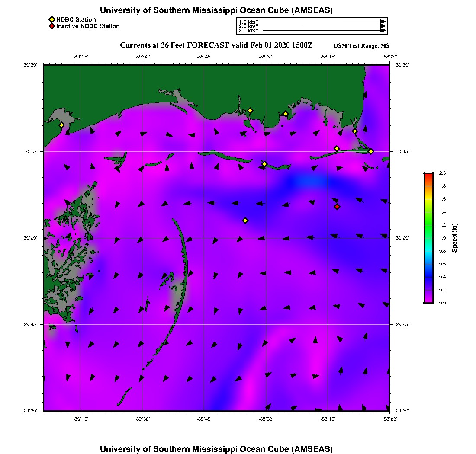
Task: Click the top 'Ocean Cube (AMSEAS)' title
Action: [x=216, y=10]
